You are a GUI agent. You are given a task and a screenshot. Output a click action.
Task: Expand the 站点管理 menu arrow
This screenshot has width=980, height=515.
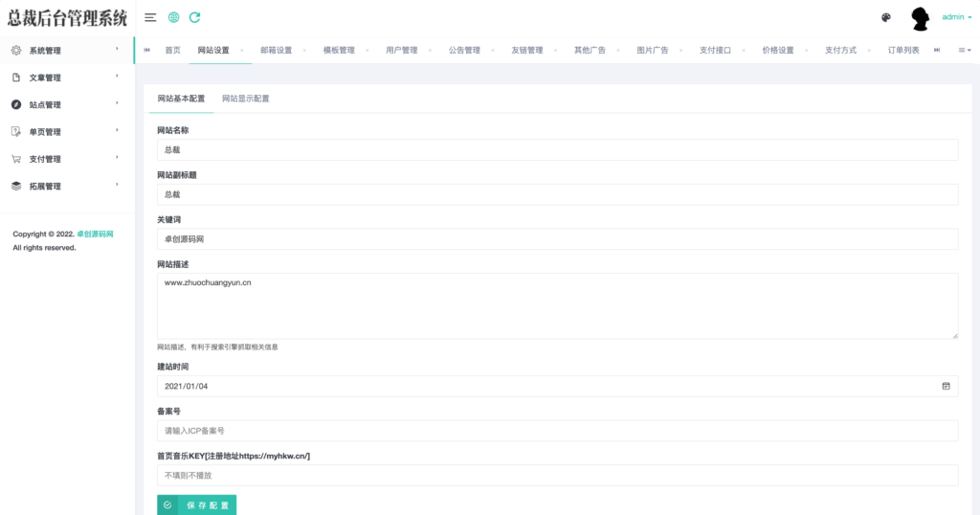(x=117, y=103)
